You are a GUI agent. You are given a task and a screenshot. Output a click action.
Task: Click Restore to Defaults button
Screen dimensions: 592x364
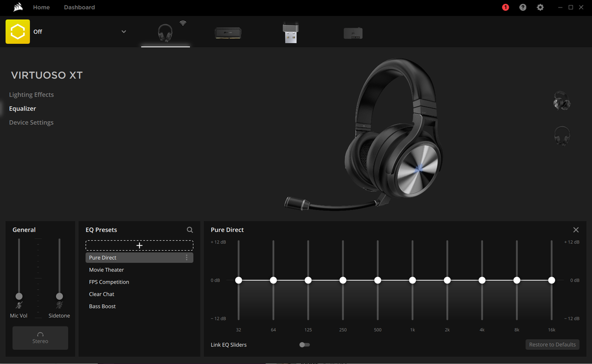552,344
